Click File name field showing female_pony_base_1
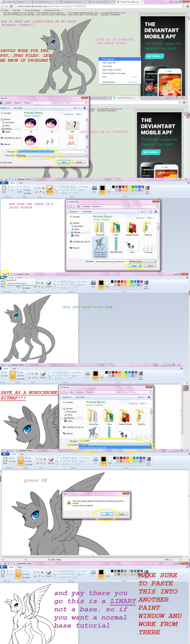The width and height of the screenshot is (190, 644). pos(51,151)
